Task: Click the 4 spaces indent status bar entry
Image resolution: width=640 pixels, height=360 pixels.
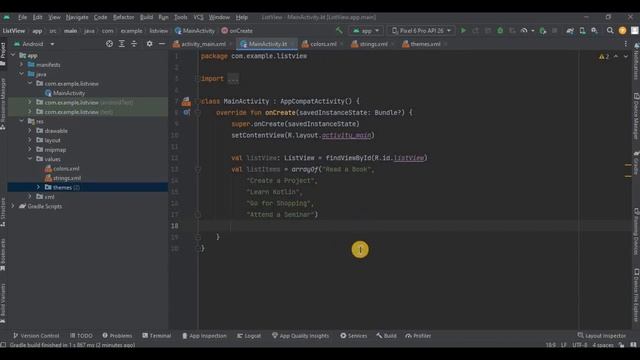Action: 603,345
